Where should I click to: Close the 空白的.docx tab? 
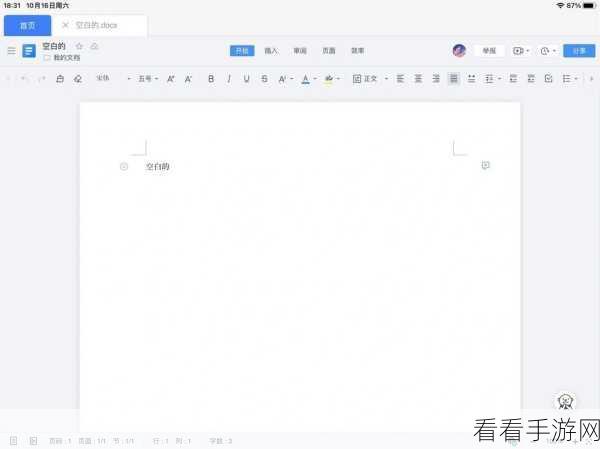65,25
